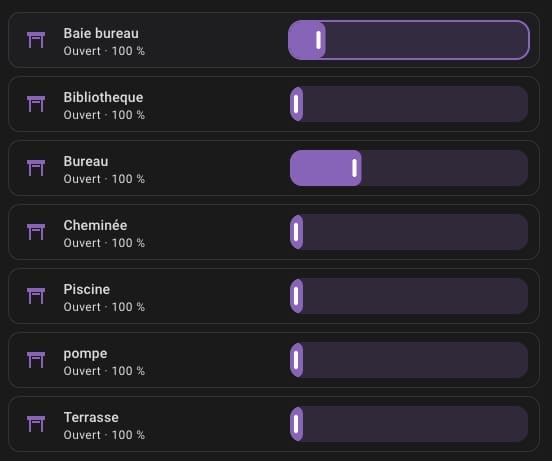Click the cover icon beside pompe

(36, 360)
